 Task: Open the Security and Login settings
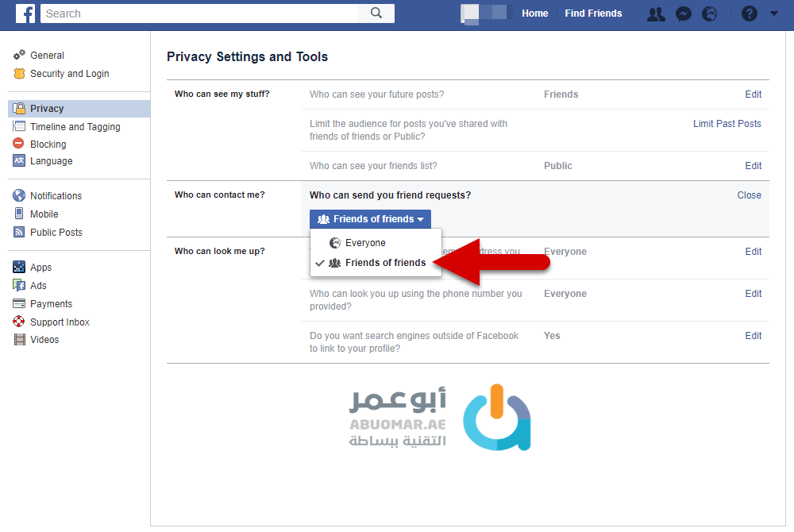click(x=69, y=74)
